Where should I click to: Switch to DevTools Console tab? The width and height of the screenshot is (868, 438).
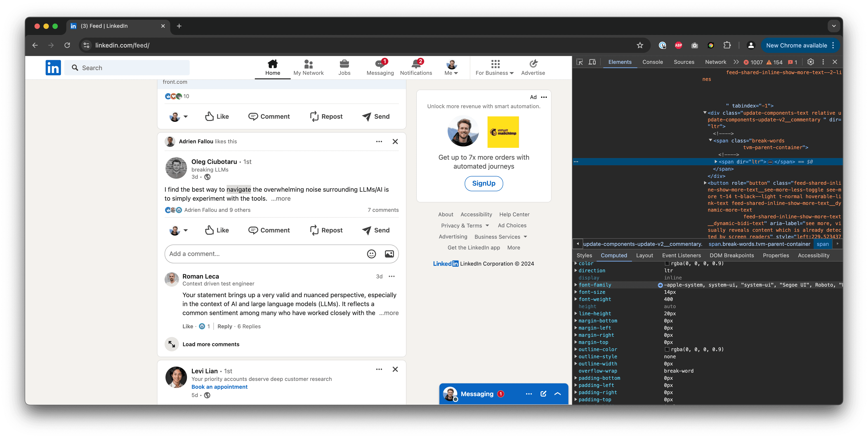tap(652, 62)
